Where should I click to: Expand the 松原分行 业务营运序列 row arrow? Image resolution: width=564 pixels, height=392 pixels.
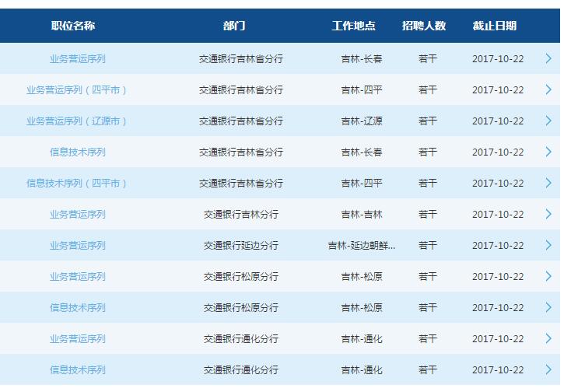pos(548,276)
